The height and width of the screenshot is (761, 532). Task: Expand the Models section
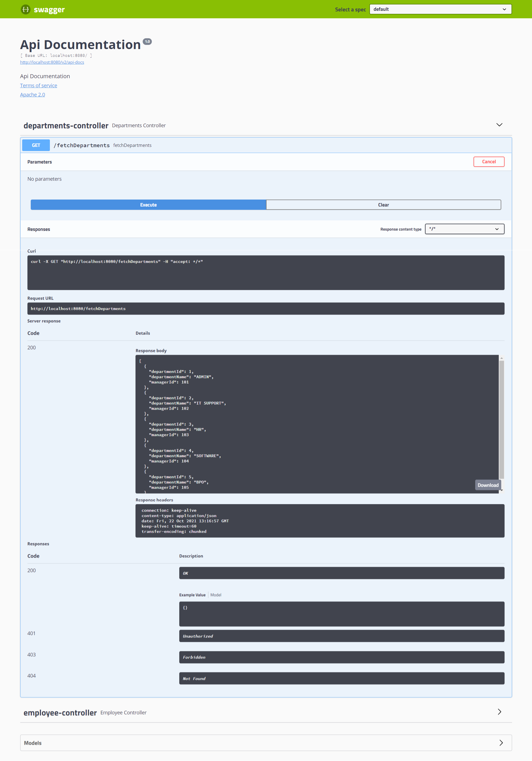tap(501, 742)
